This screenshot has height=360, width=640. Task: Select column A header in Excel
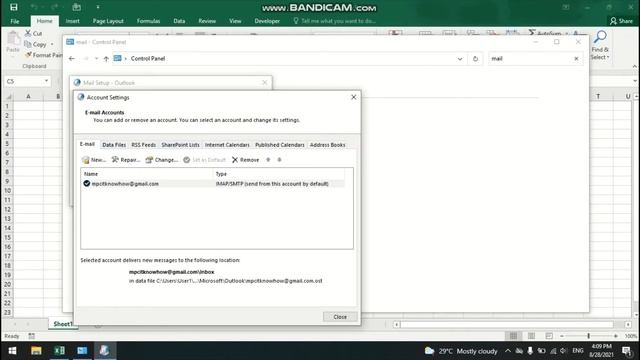coord(28,96)
